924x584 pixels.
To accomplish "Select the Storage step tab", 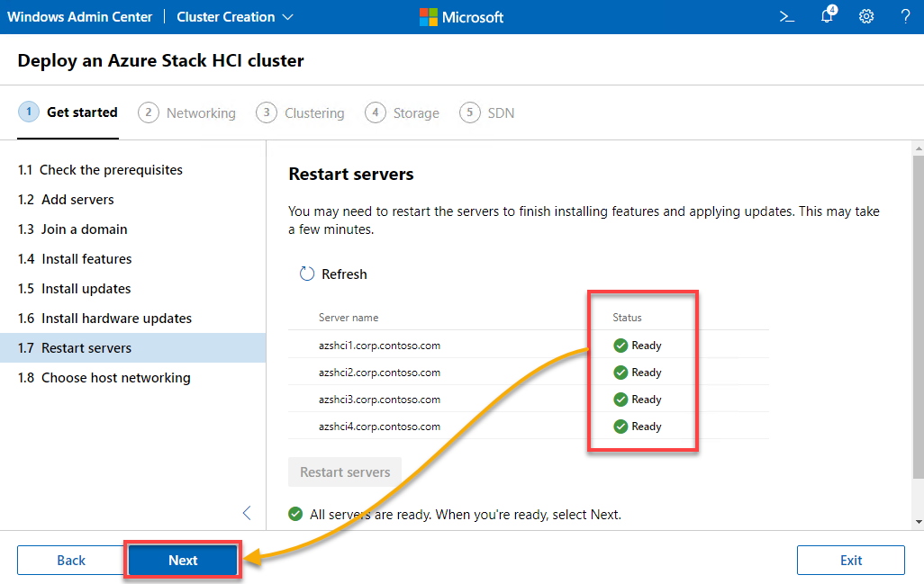I will pos(403,112).
